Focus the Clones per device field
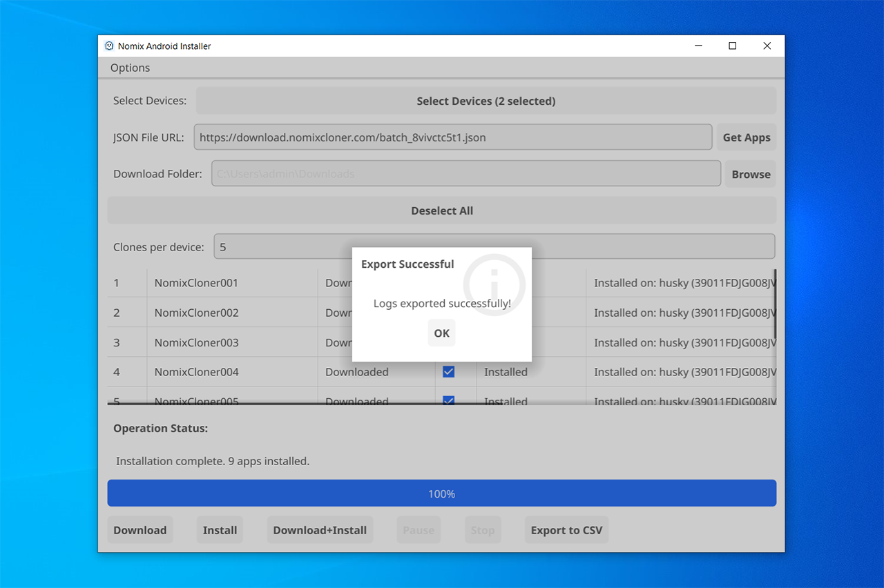The height and width of the screenshot is (588, 884). point(494,246)
